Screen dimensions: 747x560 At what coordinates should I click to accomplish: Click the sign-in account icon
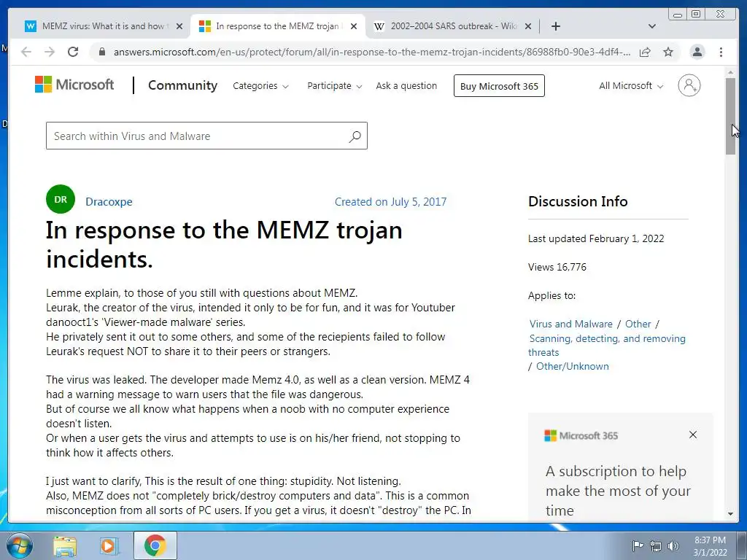(x=689, y=86)
